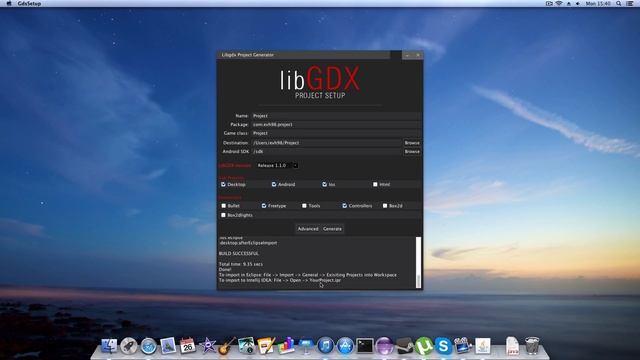Enable the Box2d extension checkbox
Screen dimensions: 640x360
(x=385, y=206)
